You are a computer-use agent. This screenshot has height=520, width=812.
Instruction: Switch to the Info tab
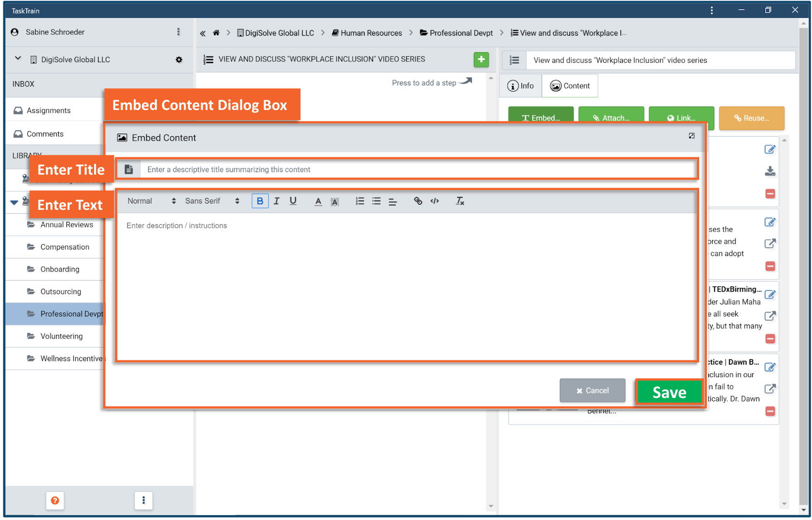[x=521, y=86]
